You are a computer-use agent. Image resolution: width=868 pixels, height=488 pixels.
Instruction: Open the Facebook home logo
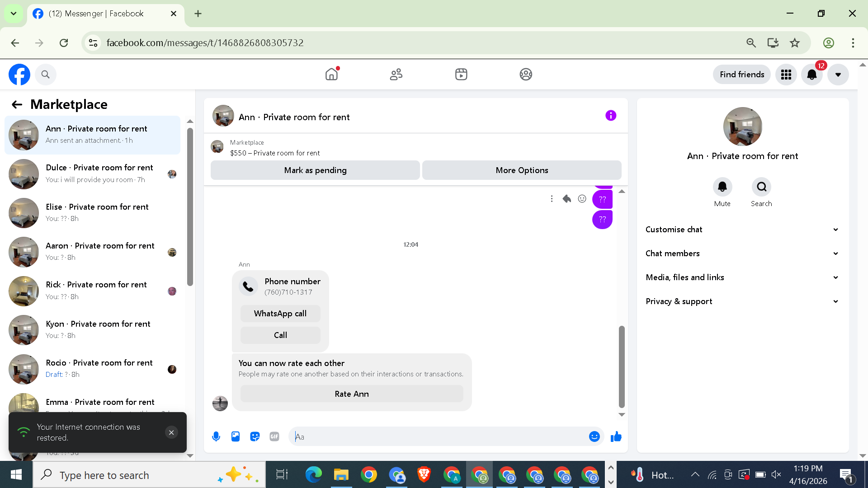[19, 75]
